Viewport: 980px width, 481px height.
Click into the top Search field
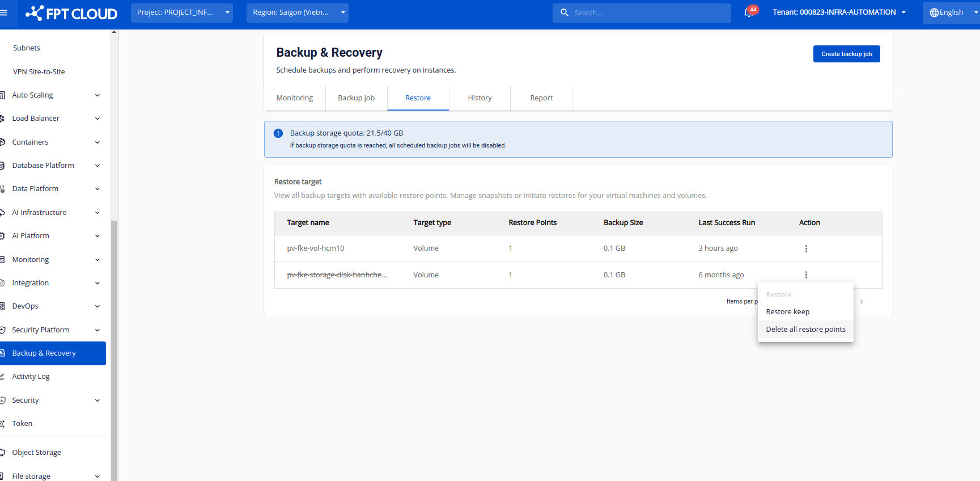[646, 12]
